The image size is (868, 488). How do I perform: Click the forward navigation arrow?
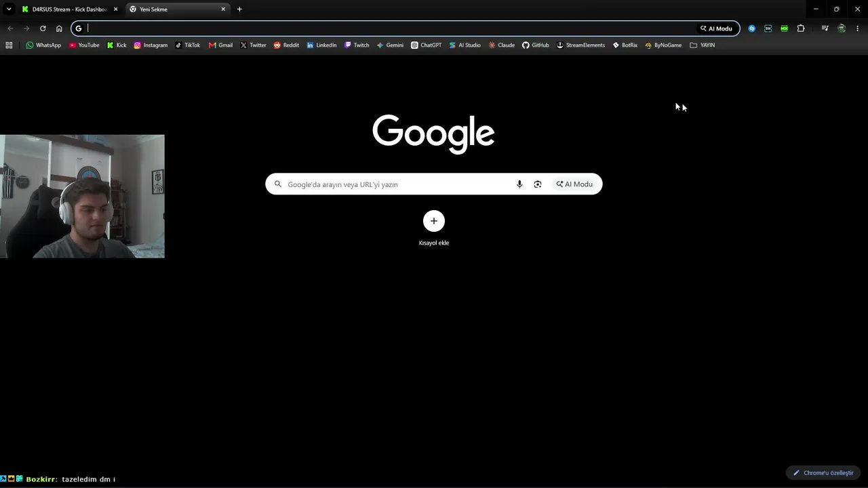click(26, 28)
